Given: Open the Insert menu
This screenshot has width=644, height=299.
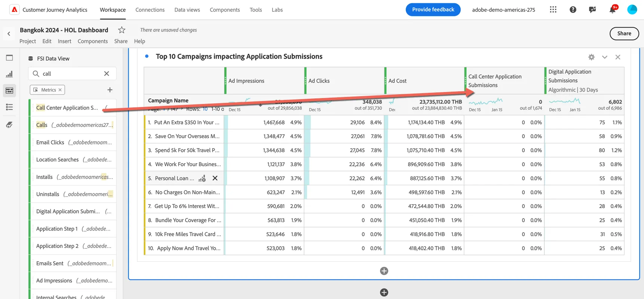Looking at the screenshot, I should (x=64, y=41).
